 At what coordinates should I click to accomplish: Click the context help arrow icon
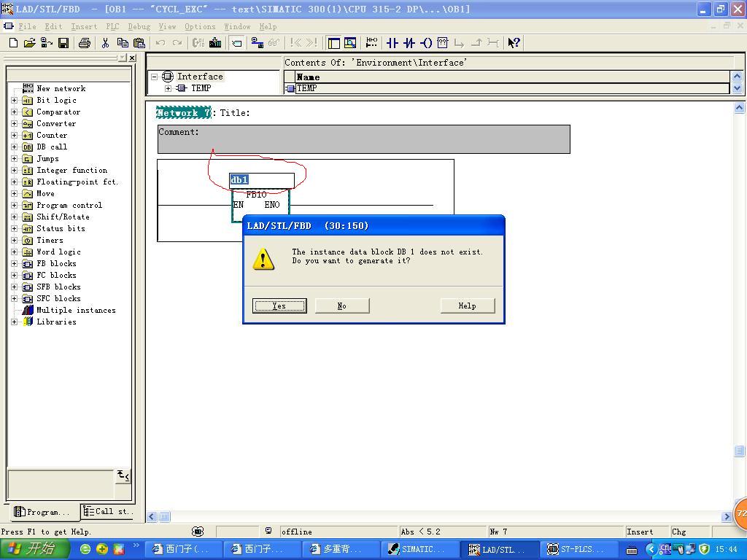514,43
